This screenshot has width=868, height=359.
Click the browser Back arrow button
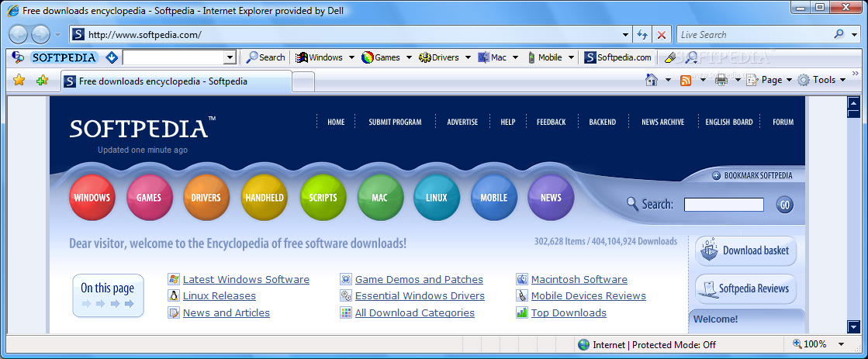pos(19,35)
